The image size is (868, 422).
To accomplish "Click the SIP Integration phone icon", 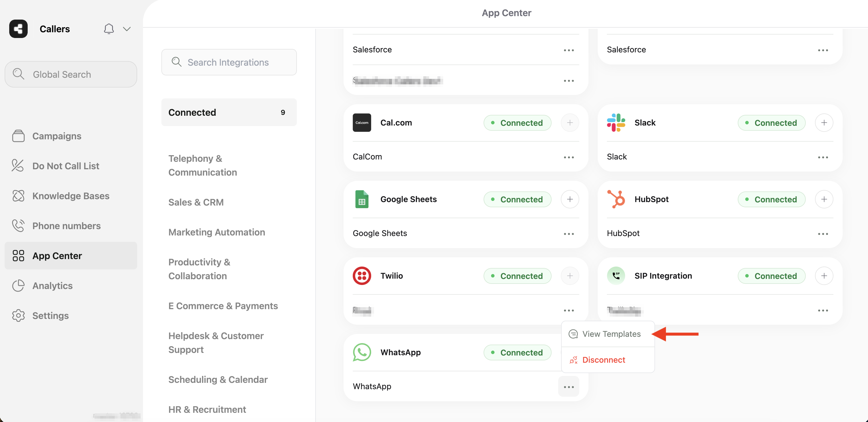I will (x=616, y=275).
